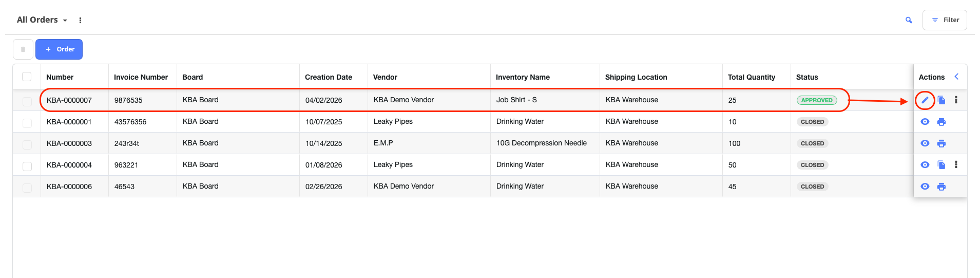Screen dimensions: 980x278
Task: Print order KBA-0000006
Action: (941, 187)
